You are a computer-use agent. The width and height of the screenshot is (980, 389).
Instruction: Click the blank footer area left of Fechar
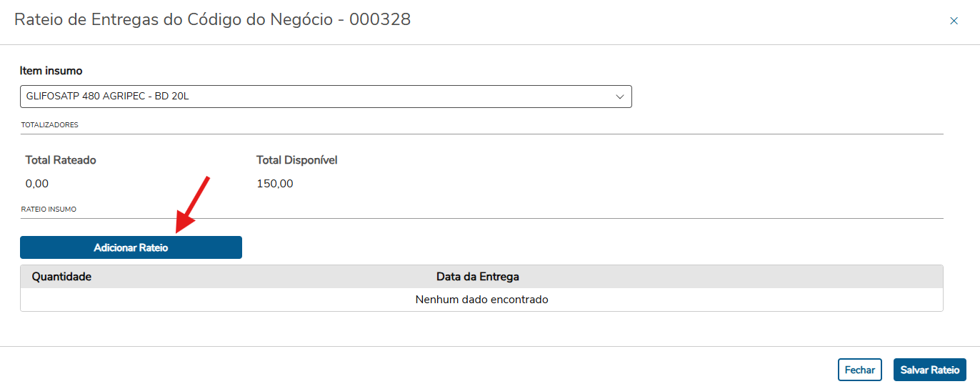click(429, 369)
